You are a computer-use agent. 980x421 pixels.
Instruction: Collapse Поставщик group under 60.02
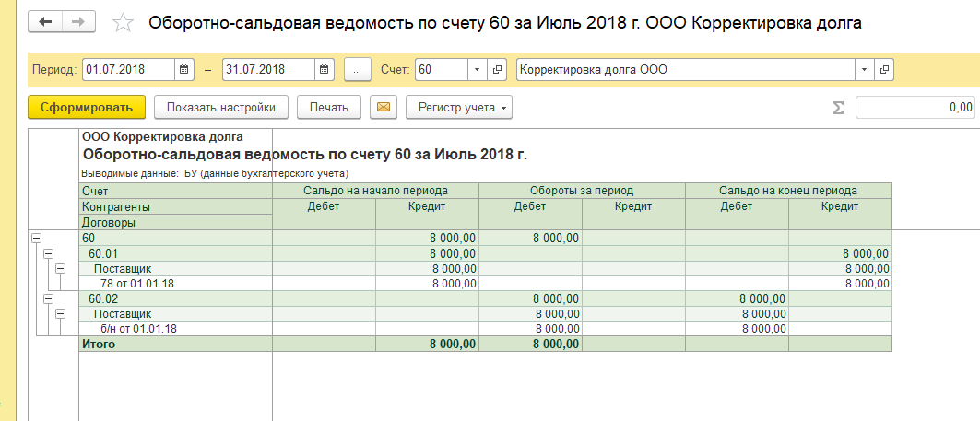click(61, 313)
